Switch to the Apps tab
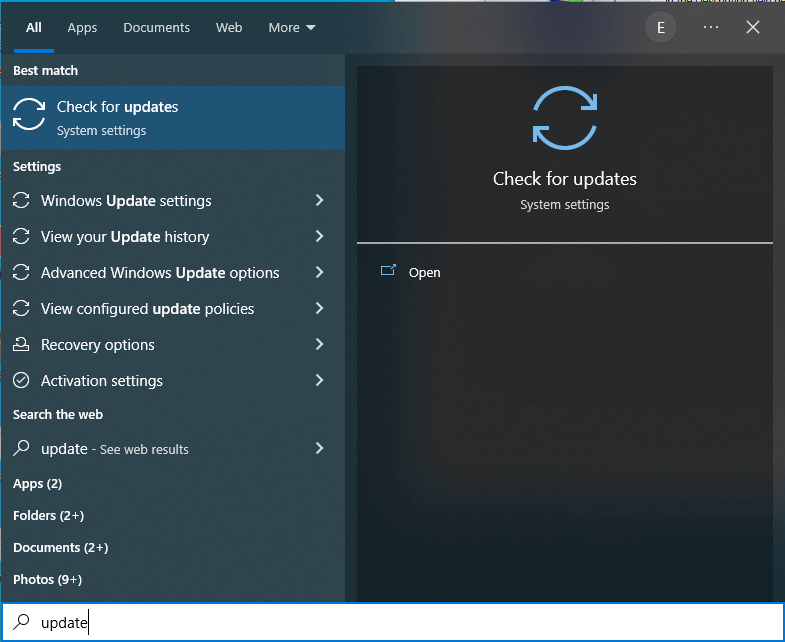 point(82,28)
